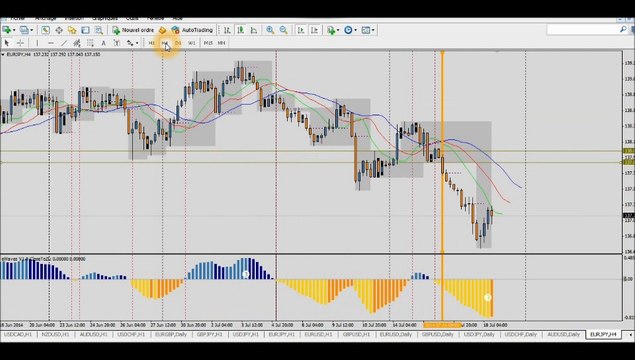Expand the arrows dropdown arrow
Image resolution: width=635 pixels, height=360 pixels.
point(137,43)
